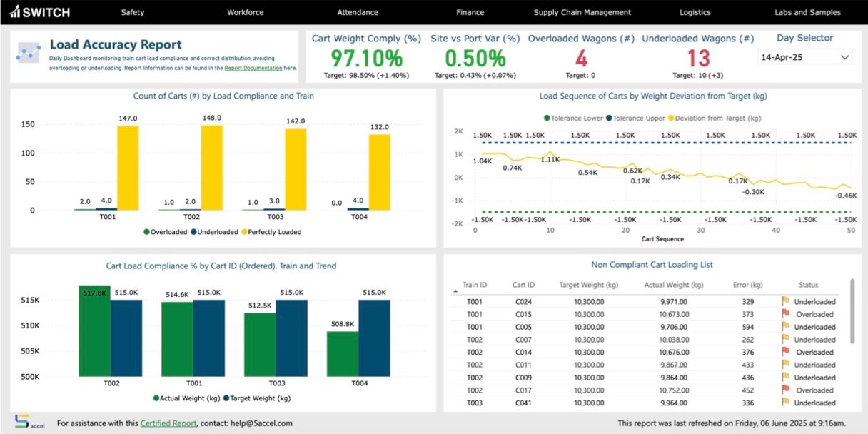This screenshot has width=868, height=434.
Task: Click the Deviation from Target (kg) legend entry
Action: pos(714,118)
